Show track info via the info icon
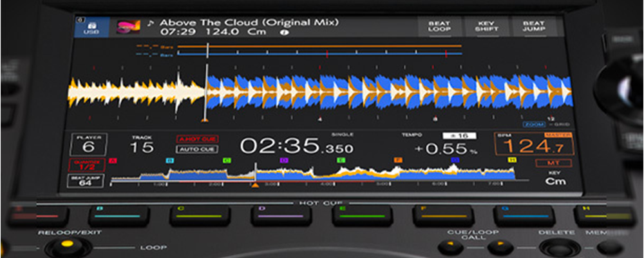The image size is (644, 258). [x=285, y=32]
